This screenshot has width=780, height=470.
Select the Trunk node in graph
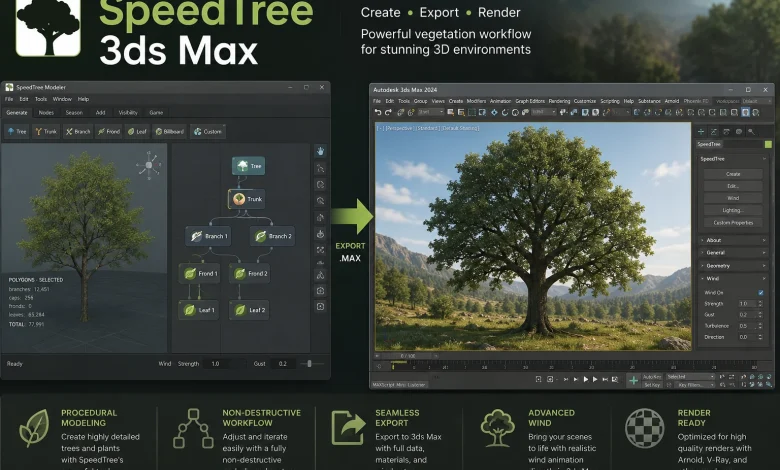pos(247,199)
